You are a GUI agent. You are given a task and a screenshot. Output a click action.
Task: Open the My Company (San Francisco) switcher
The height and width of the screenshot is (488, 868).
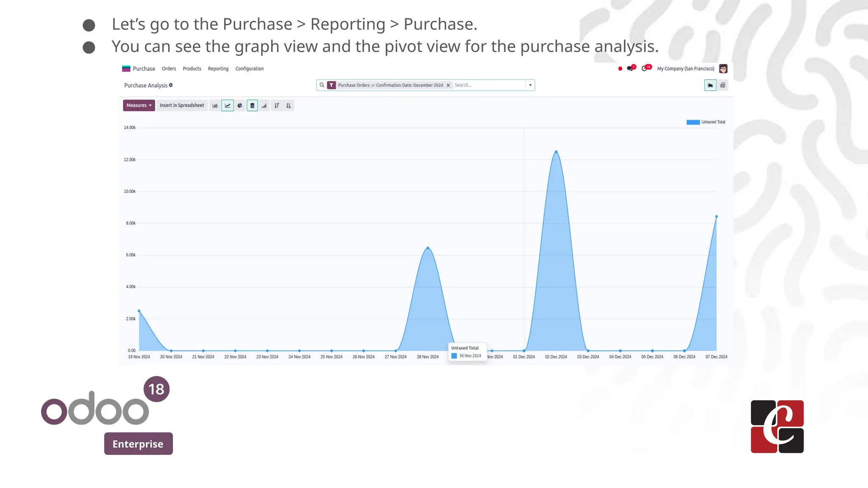685,69
